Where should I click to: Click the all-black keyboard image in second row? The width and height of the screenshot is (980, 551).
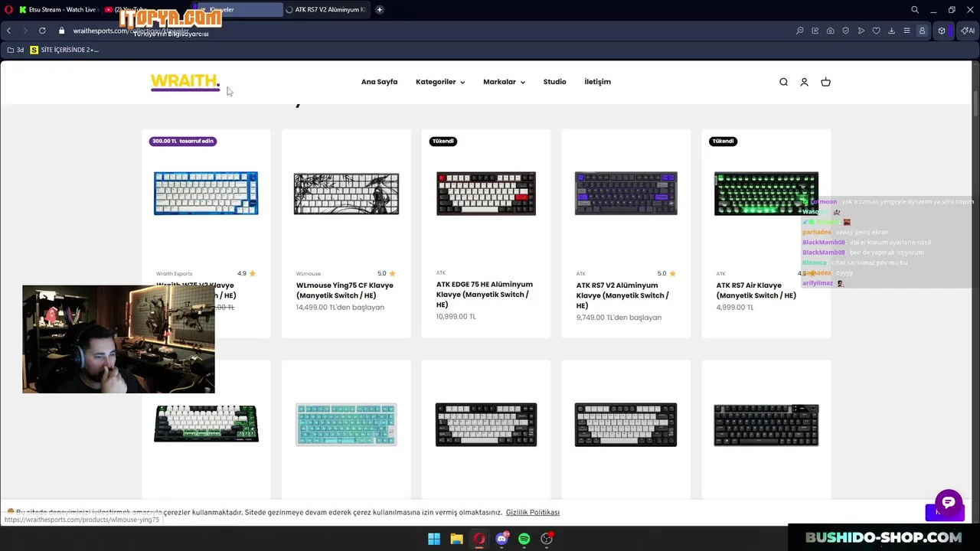(766, 425)
